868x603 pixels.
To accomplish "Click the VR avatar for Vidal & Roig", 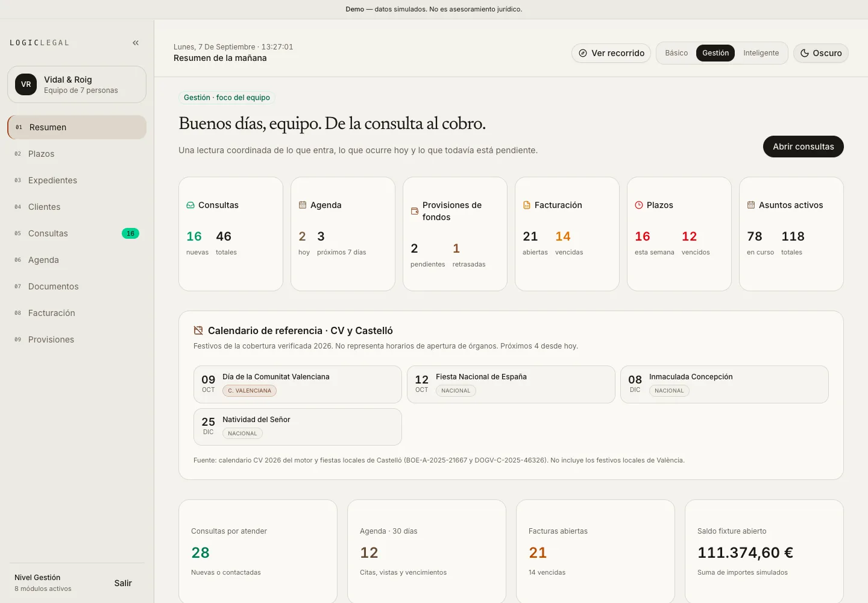I will (x=26, y=84).
